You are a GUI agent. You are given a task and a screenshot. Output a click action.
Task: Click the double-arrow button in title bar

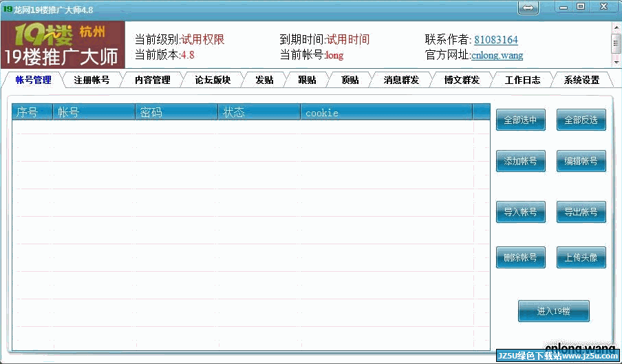(528, 8)
